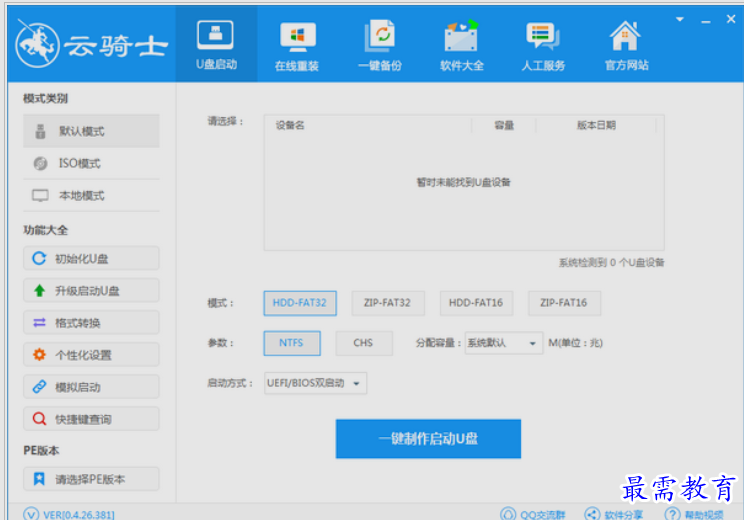Image resolution: width=744 pixels, height=520 pixels.
Task: Select 本地模式 in the sidebar
Action: pyautogui.click(x=91, y=195)
